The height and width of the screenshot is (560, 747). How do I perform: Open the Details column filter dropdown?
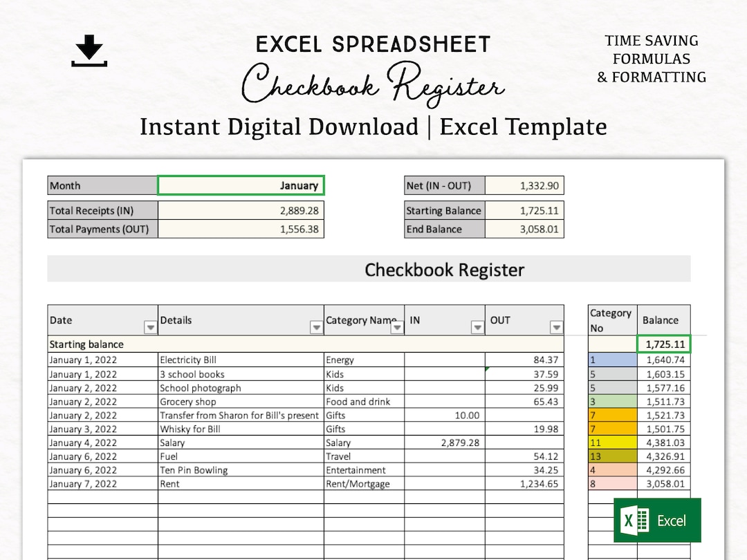click(x=316, y=328)
